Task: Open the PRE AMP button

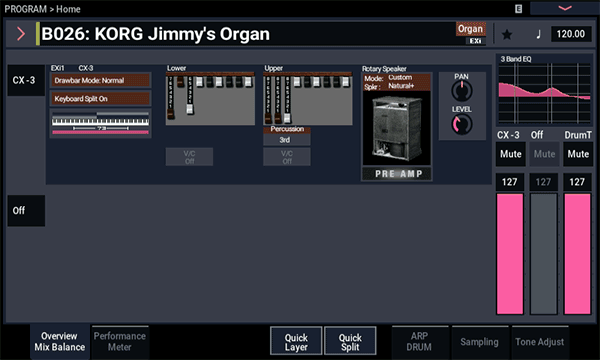Action: click(x=397, y=174)
